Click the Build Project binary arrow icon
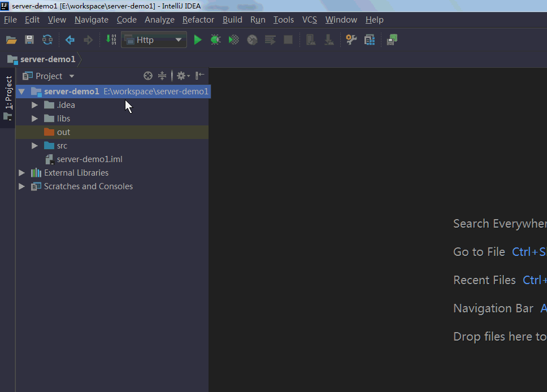The image size is (547, 392). 111,40
